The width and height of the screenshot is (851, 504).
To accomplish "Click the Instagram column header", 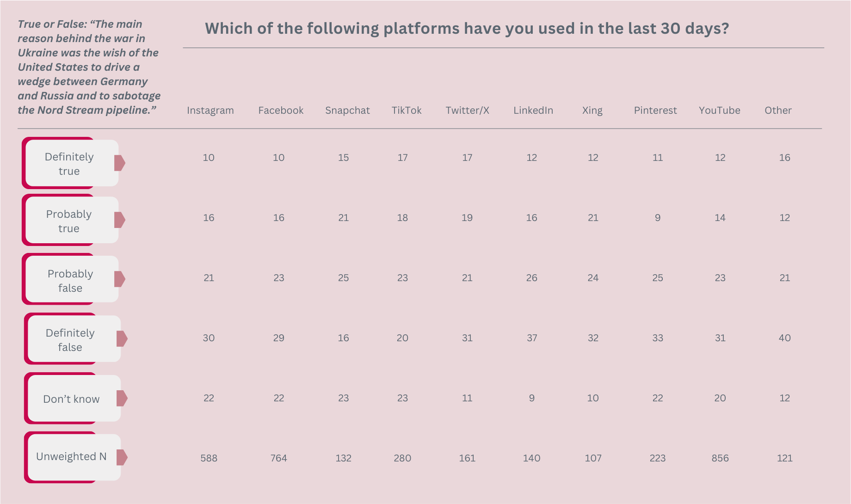I will [x=210, y=111].
